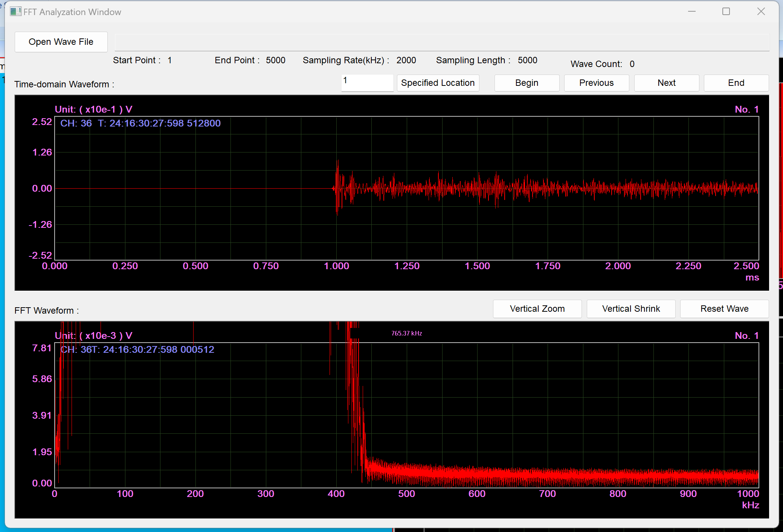
Task: Click the FFT Waveform label
Action: coord(47,311)
